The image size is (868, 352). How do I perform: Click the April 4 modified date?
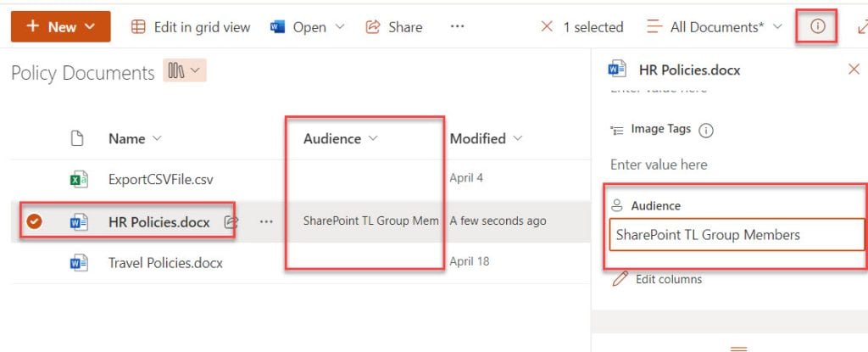pos(466,178)
